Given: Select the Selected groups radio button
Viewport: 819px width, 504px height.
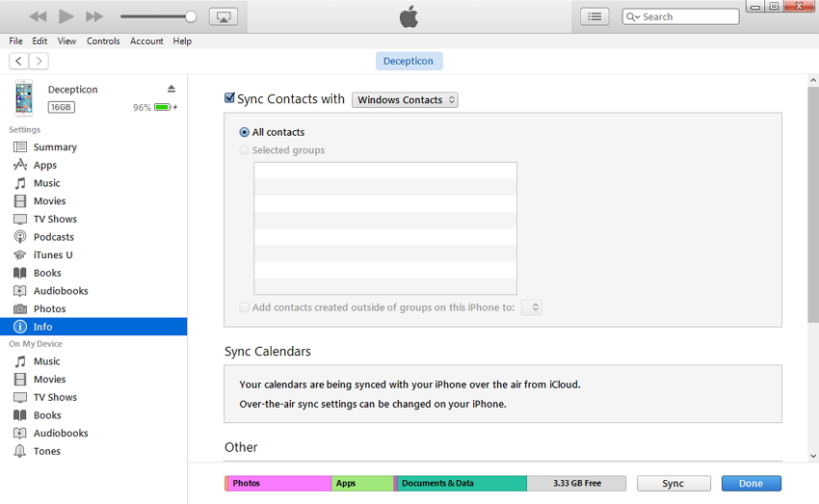Looking at the screenshot, I should pyautogui.click(x=244, y=150).
